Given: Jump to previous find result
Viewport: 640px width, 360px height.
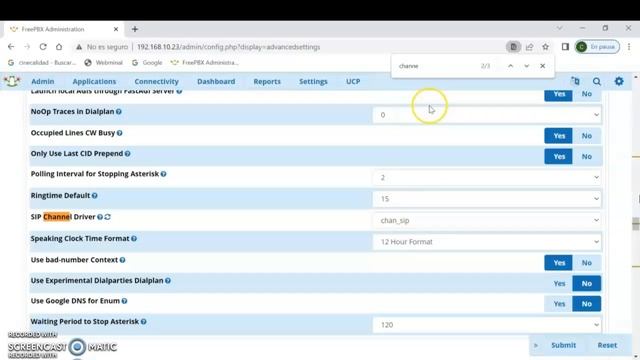Looking at the screenshot, I should pyautogui.click(x=510, y=66).
